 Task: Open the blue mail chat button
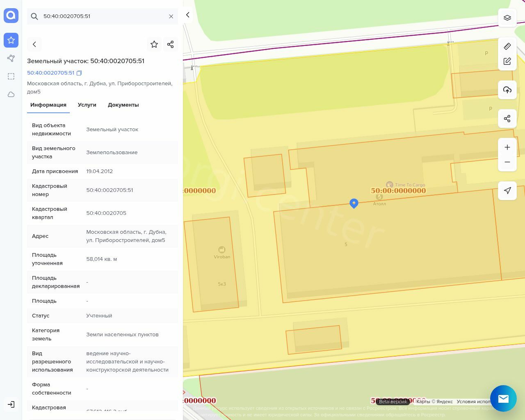tap(503, 398)
